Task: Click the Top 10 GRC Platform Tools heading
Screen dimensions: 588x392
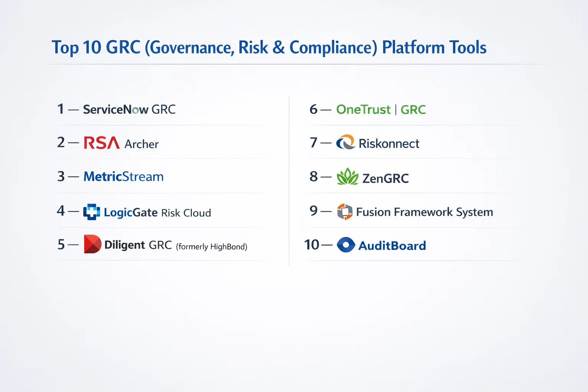Action: [x=269, y=47]
